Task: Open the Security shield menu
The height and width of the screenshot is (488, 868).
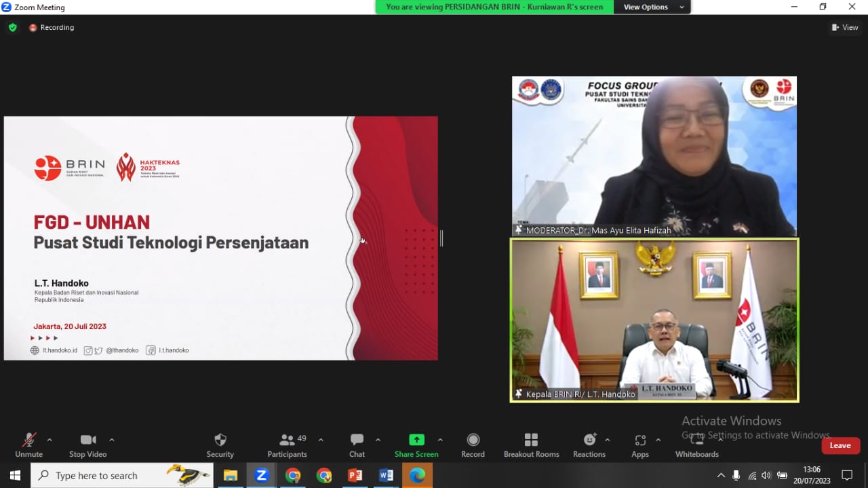Action: (220, 445)
